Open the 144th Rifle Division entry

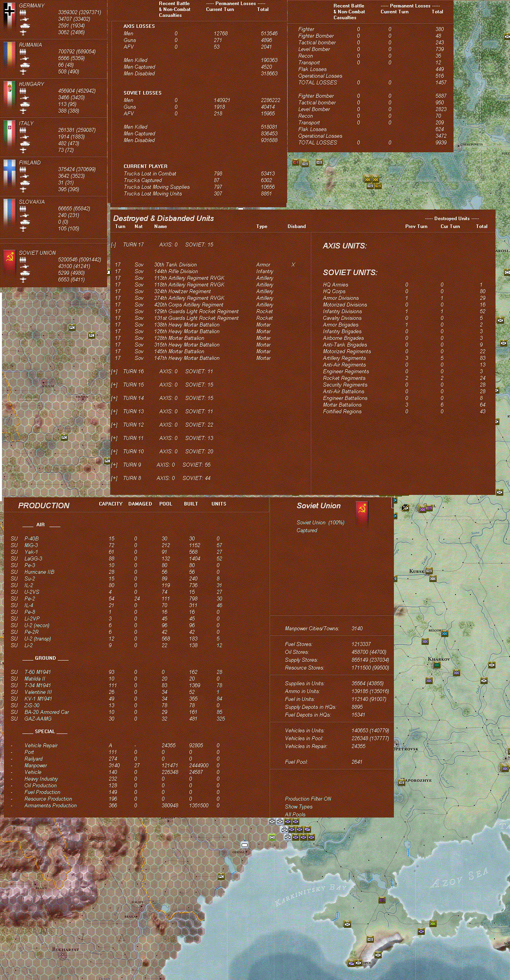(x=176, y=272)
